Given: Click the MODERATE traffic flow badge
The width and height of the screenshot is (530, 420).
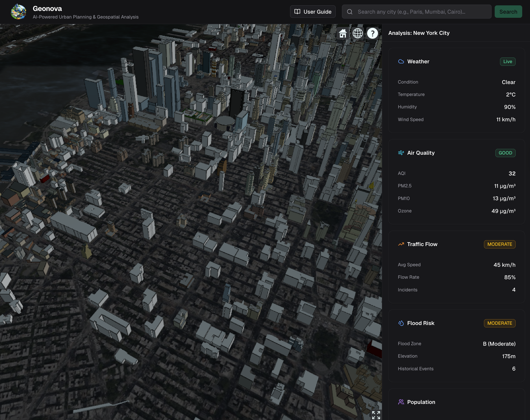Looking at the screenshot, I should pos(500,244).
